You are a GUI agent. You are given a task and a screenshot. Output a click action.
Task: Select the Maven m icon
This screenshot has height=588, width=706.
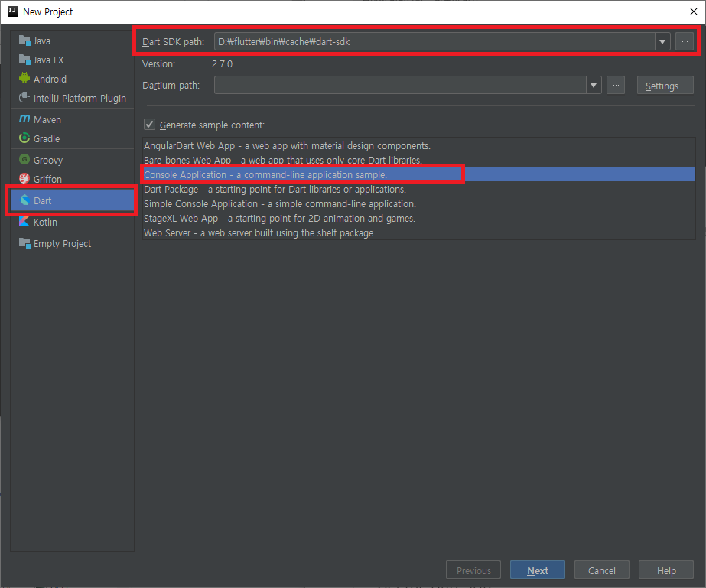pos(24,119)
